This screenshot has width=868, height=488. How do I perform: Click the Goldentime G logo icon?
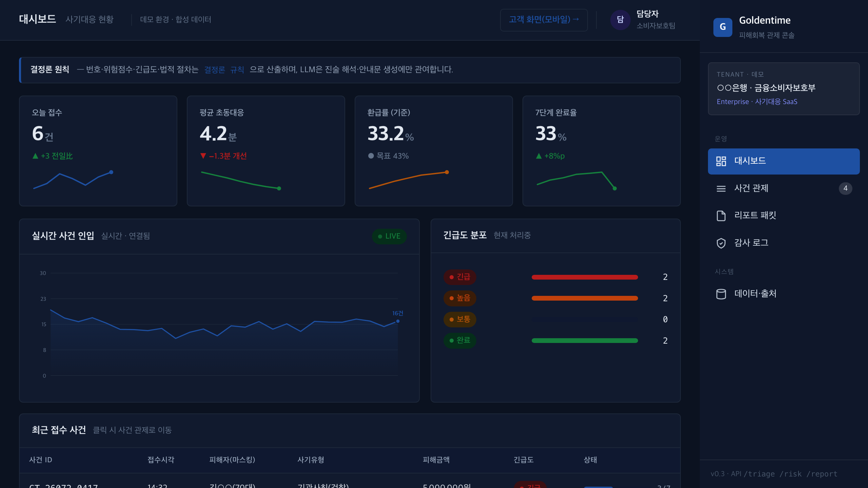coord(723,27)
